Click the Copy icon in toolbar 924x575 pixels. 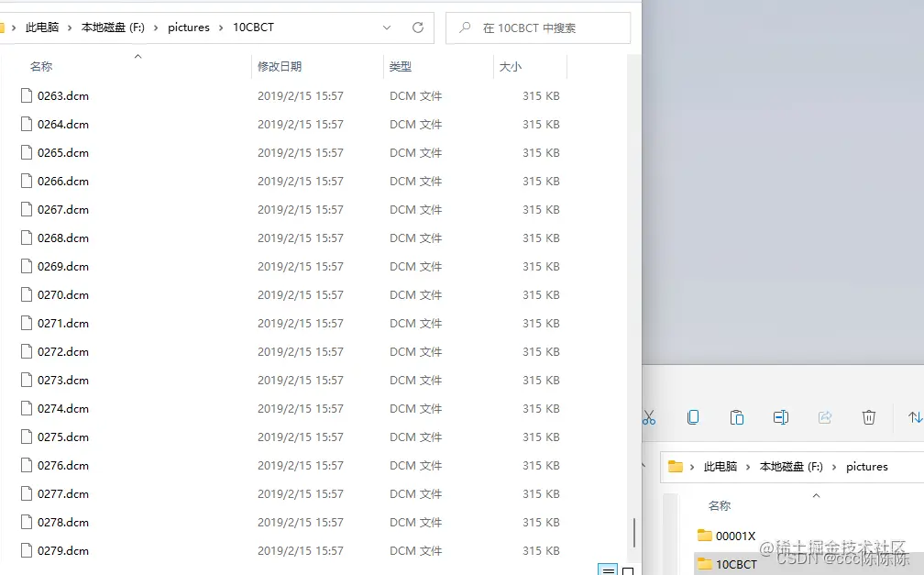(693, 417)
